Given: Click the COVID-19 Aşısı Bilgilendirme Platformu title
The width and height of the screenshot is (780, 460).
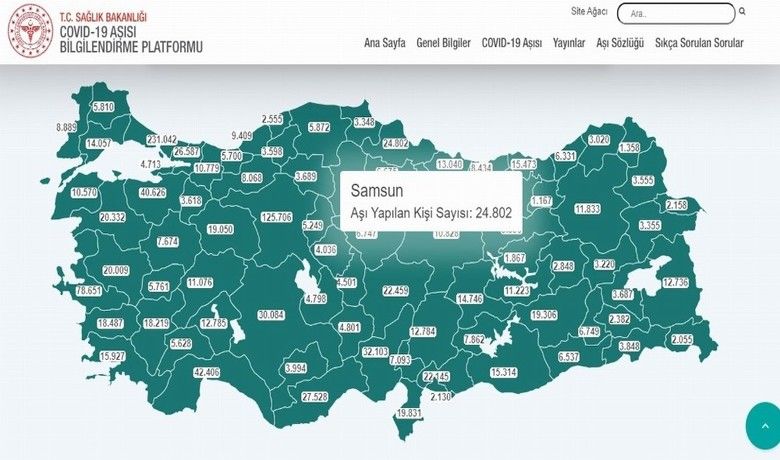Looking at the screenshot, I should [x=131, y=39].
